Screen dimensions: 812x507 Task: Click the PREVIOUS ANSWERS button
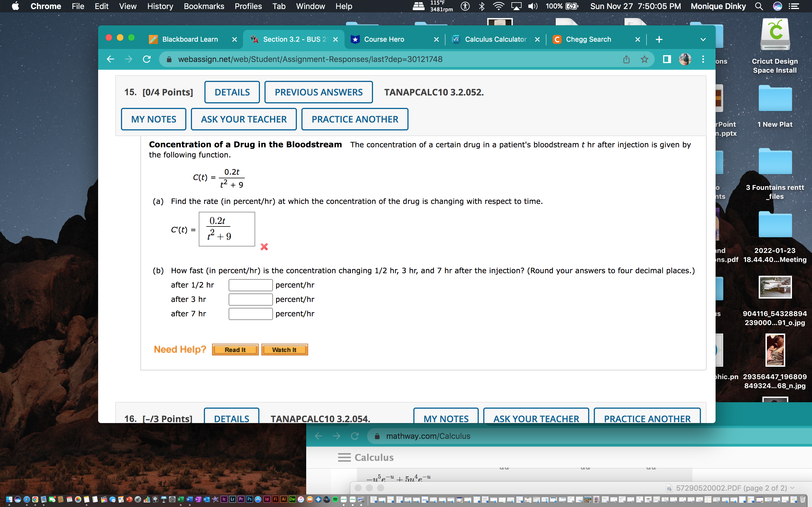tap(318, 92)
